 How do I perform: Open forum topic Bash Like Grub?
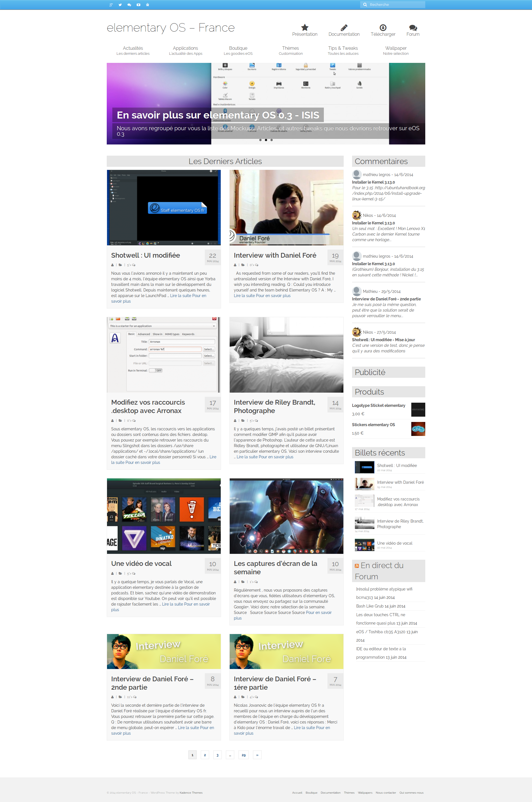pos(370,606)
